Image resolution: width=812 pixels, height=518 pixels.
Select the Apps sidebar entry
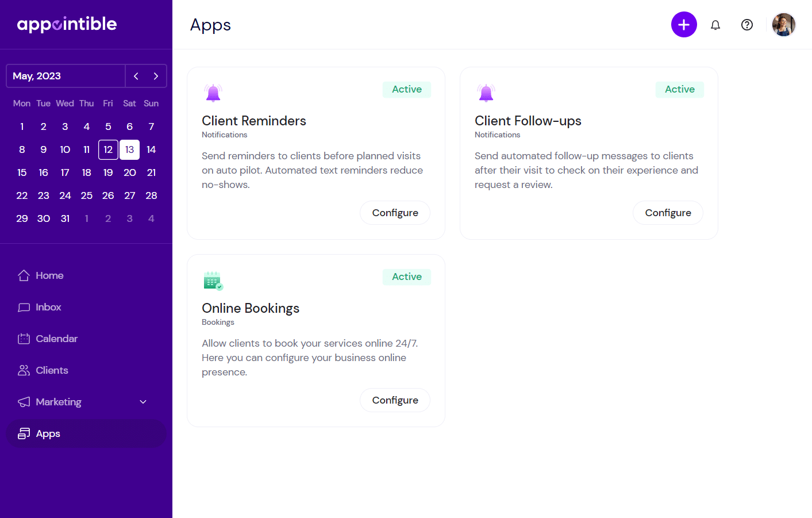tap(48, 433)
